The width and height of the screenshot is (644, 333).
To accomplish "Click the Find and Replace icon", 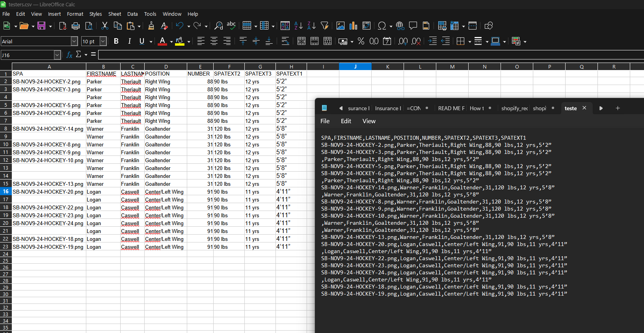I will click(218, 26).
